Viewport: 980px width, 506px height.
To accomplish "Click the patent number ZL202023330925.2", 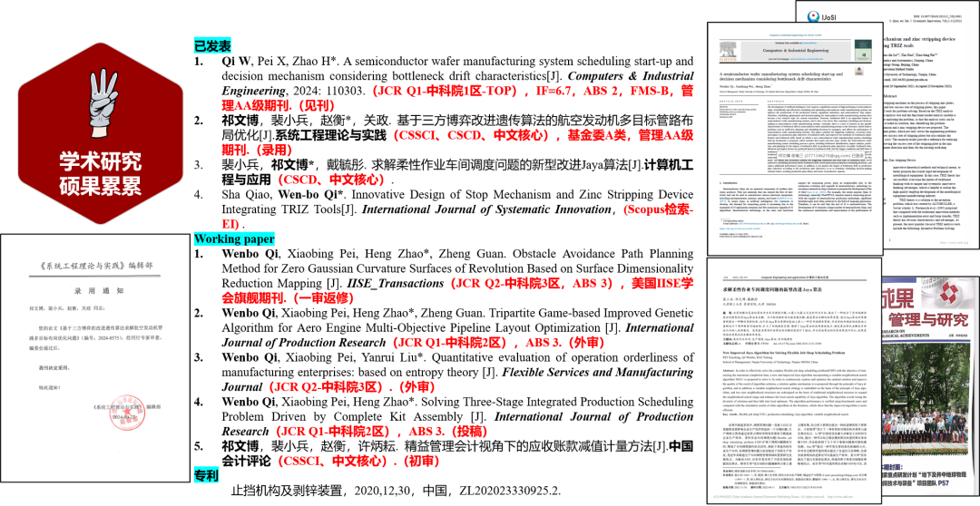I will tap(509, 491).
